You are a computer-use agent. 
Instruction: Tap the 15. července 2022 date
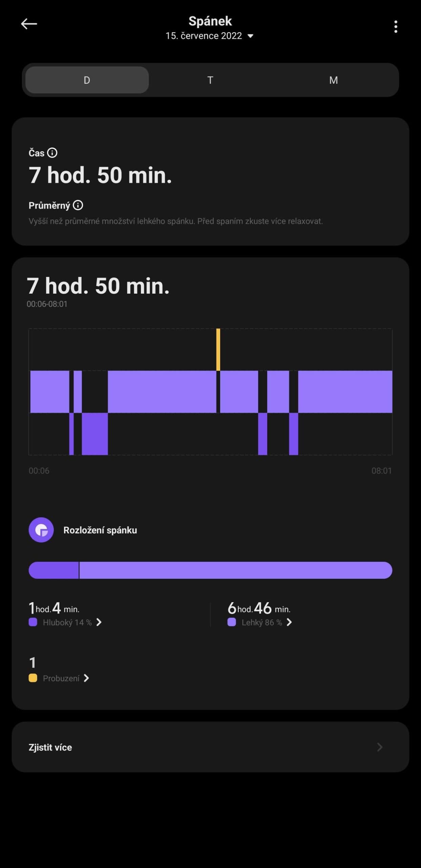[204, 36]
